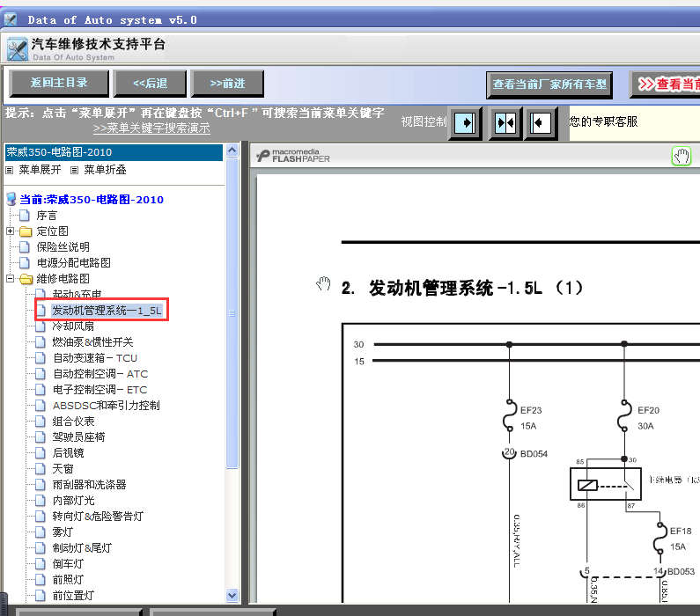Open 查看当前厂家所有车型 button
700x616 pixels.
549,84
